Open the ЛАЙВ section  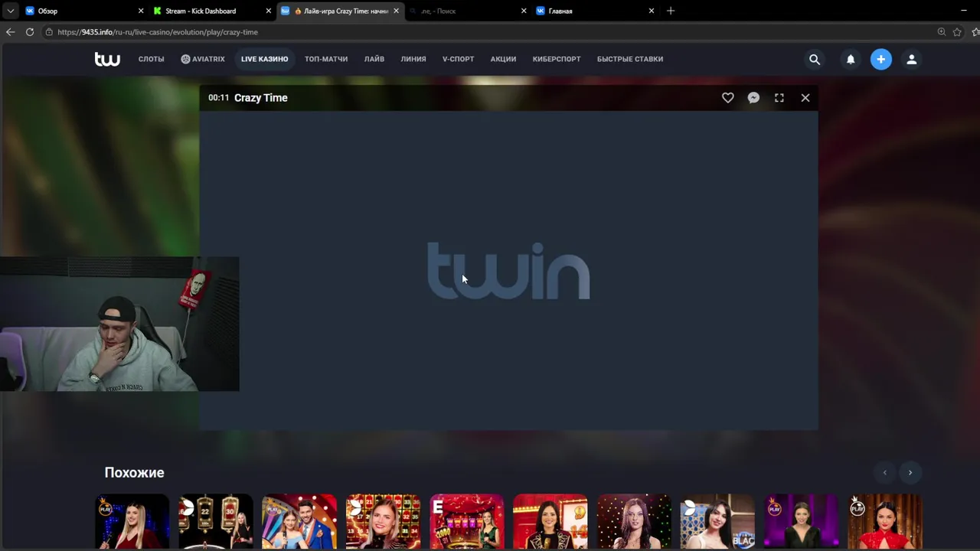[374, 59]
